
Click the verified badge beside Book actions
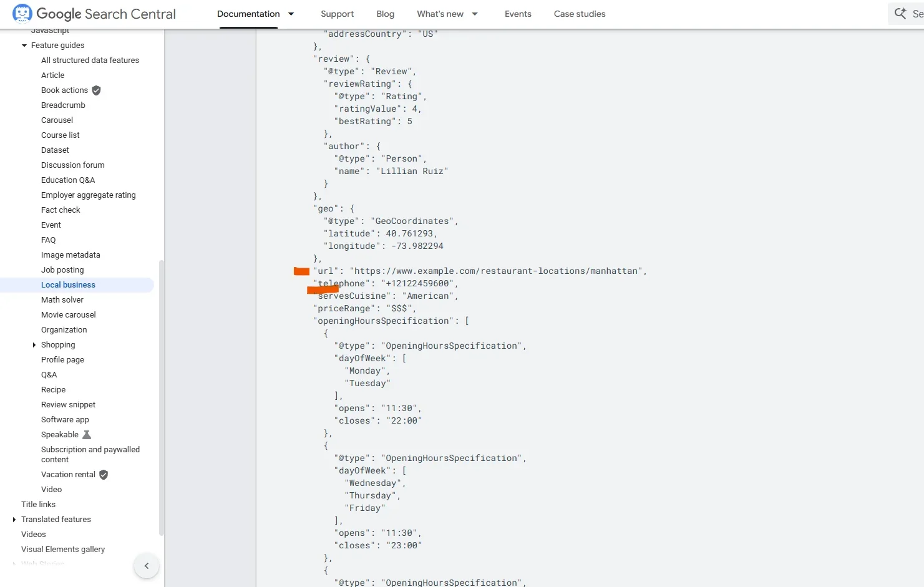(96, 90)
